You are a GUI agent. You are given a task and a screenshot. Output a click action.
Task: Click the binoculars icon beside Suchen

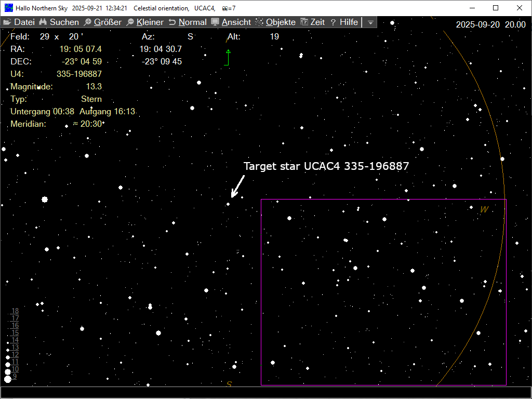[x=43, y=22]
